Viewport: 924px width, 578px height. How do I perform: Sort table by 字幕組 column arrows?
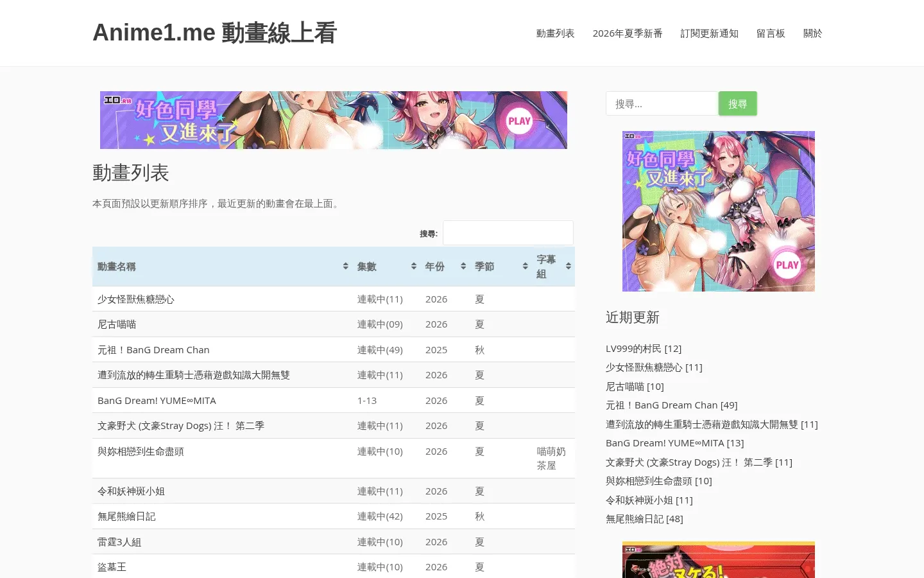pyautogui.click(x=569, y=267)
